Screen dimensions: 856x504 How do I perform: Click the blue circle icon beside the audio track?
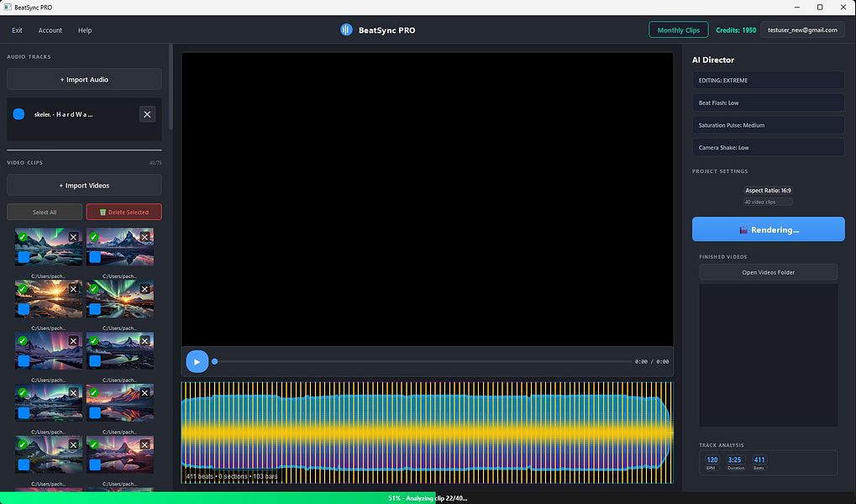[19, 113]
